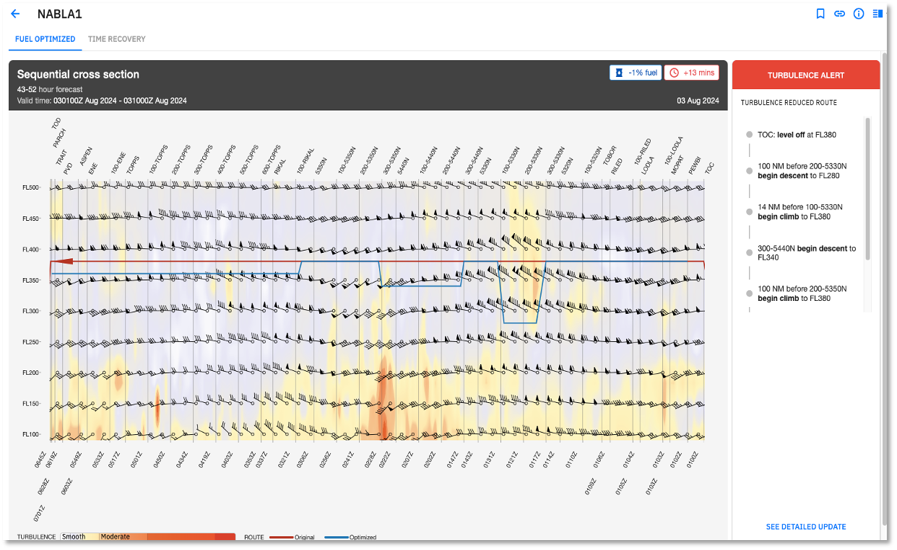Bookmark this NABLA1 route

click(x=820, y=14)
